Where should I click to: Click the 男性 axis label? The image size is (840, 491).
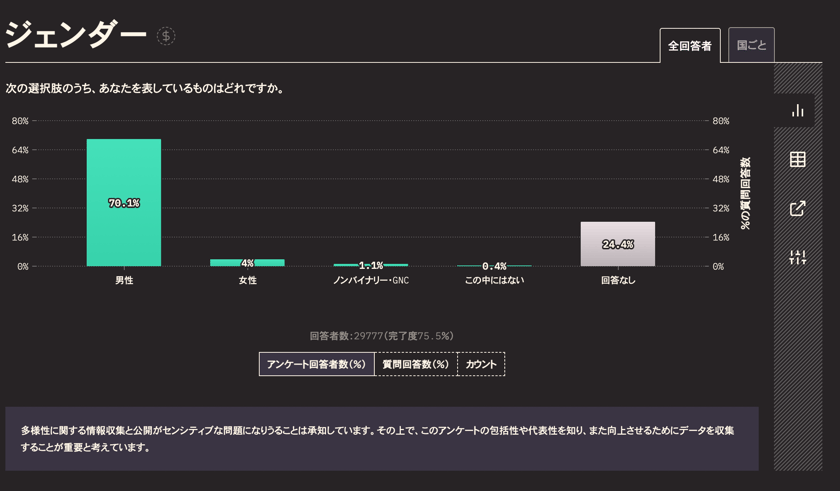(x=124, y=280)
